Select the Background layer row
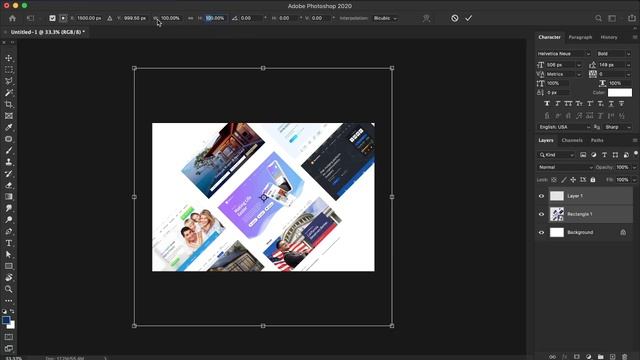This screenshot has width=640, height=360. (584, 232)
